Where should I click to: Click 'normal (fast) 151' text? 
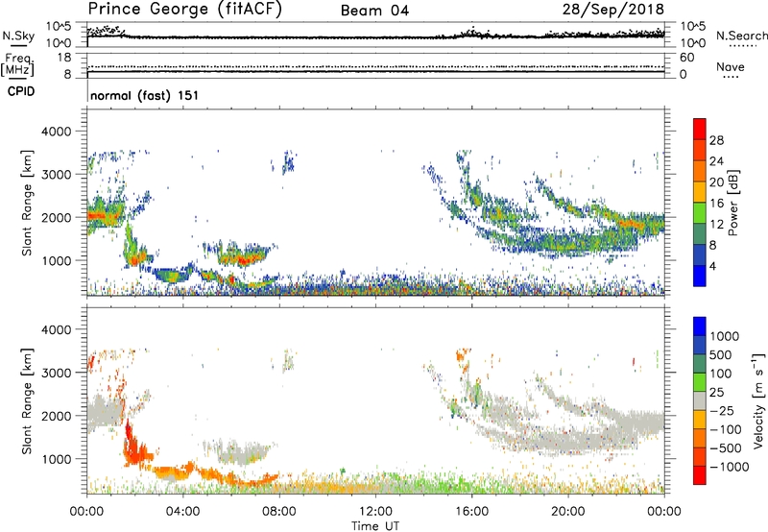coord(145,95)
